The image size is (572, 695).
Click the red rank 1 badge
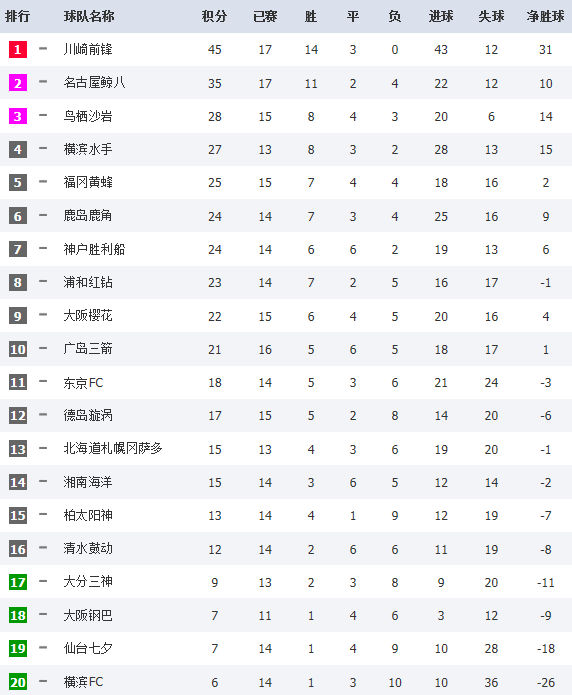point(18,49)
